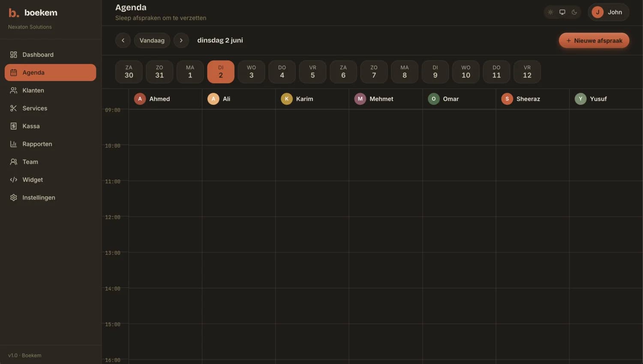This screenshot has height=364, width=643.
Task: Switch to system theme monitor icon
Action: [x=562, y=12]
